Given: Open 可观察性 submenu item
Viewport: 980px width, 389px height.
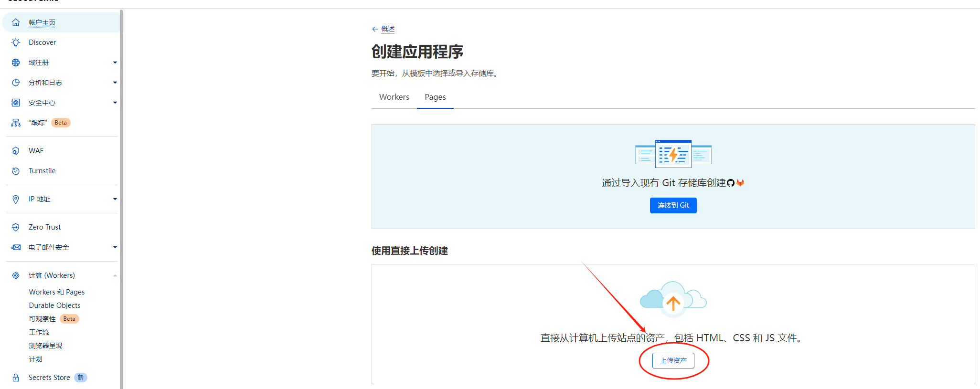Looking at the screenshot, I should (x=42, y=319).
